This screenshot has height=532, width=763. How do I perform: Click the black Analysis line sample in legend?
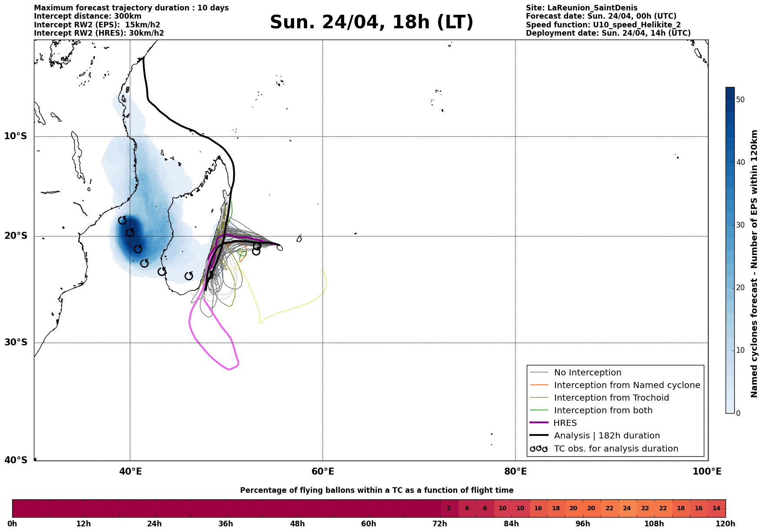click(539, 435)
